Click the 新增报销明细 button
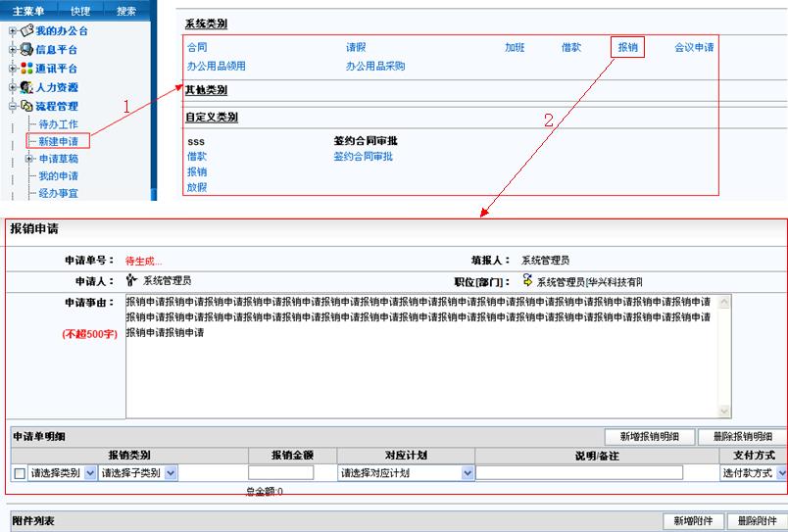This screenshot has height=532, width=788. pyautogui.click(x=649, y=437)
